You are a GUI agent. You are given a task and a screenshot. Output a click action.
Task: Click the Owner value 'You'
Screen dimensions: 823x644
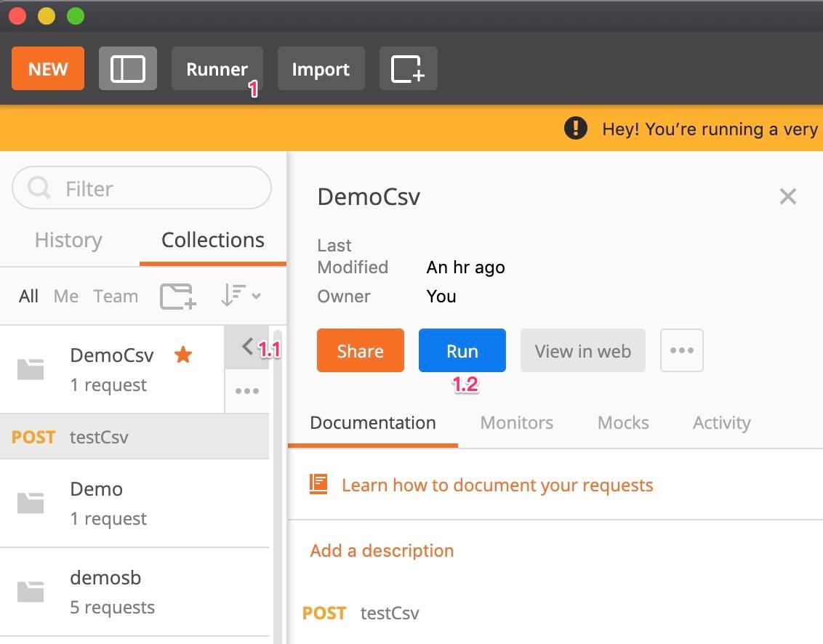point(441,296)
